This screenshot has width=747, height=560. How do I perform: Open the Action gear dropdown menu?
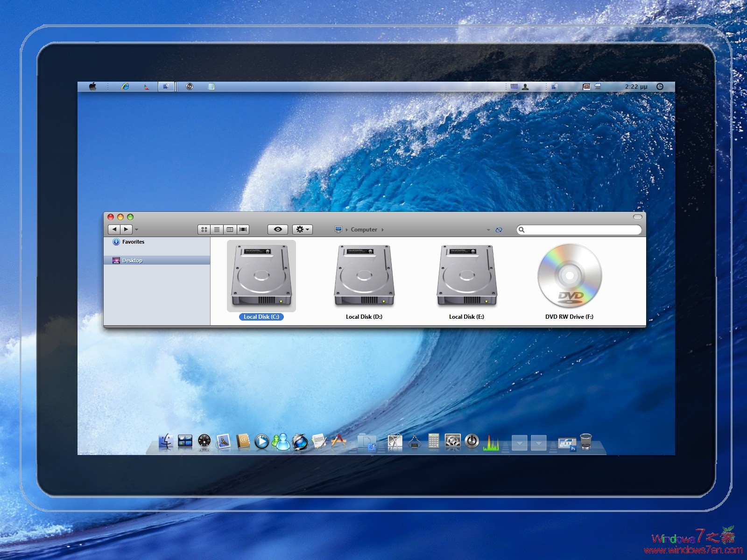point(302,229)
